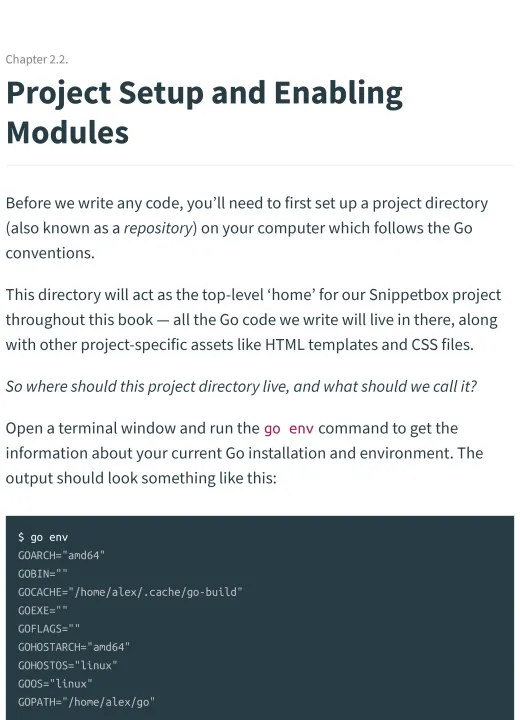
Task: Click the 'Project Setup and Enabling Modules' heading
Action: [204, 113]
